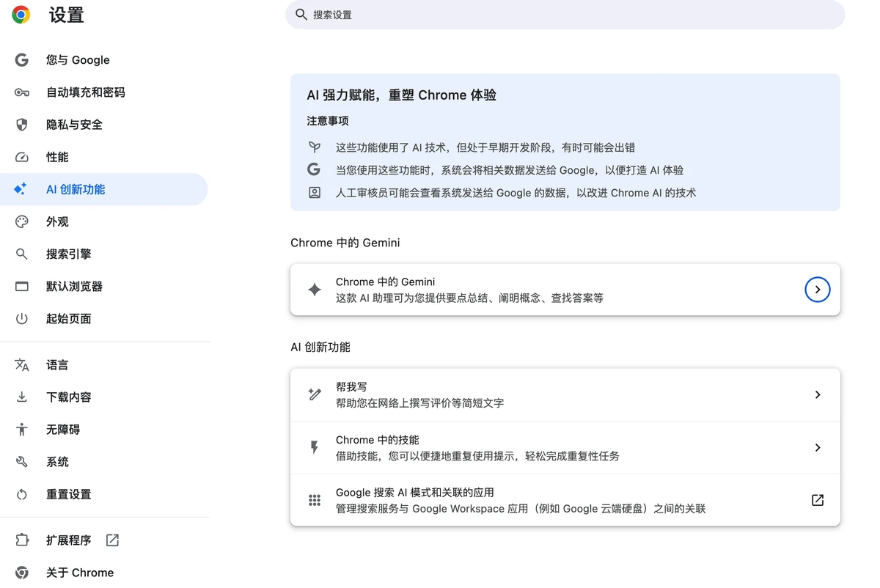Open 性能 settings page

(104, 157)
